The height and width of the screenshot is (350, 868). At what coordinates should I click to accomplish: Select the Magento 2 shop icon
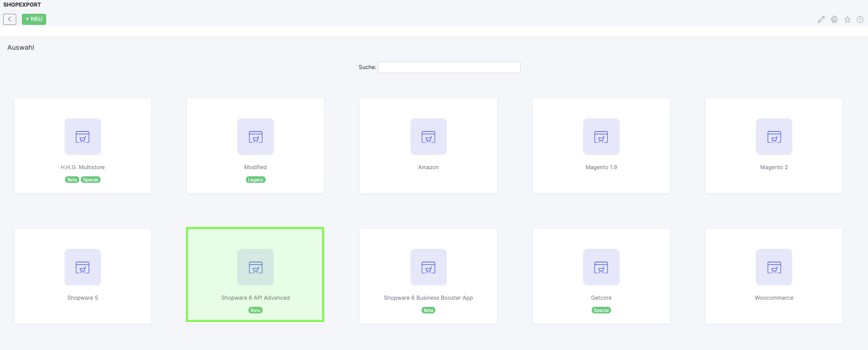click(774, 137)
